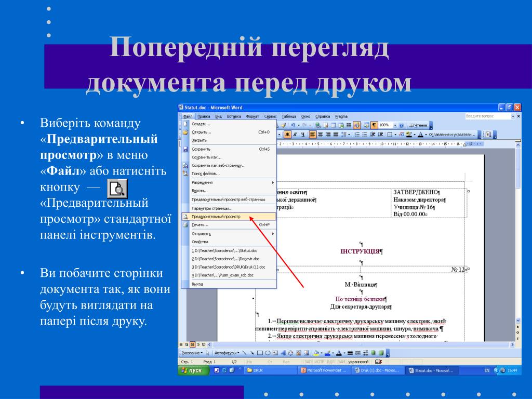Viewport: 532px width, 399px height.
Task: Choose Параметры страницы... menu item
Action: pyautogui.click(x=229, y=208)
